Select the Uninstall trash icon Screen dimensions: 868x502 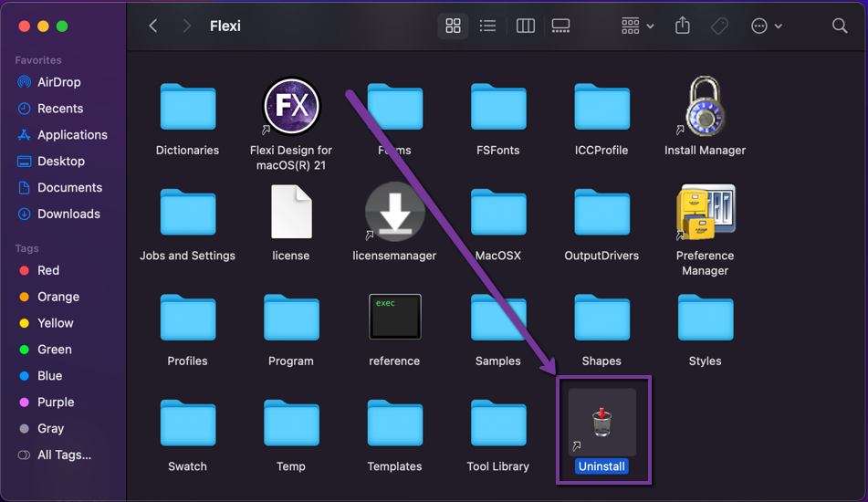point(601,423)
